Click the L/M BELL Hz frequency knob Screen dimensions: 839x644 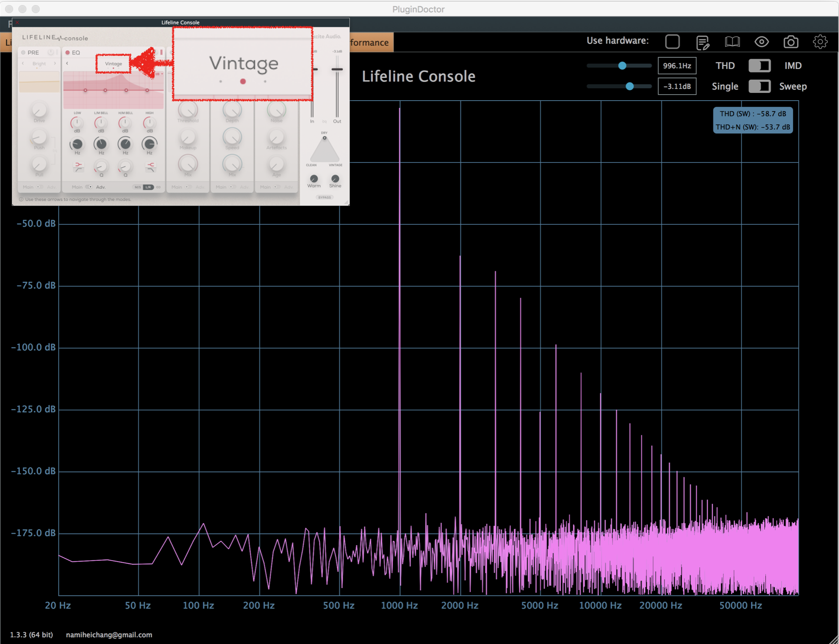click(x=101, y=144)
